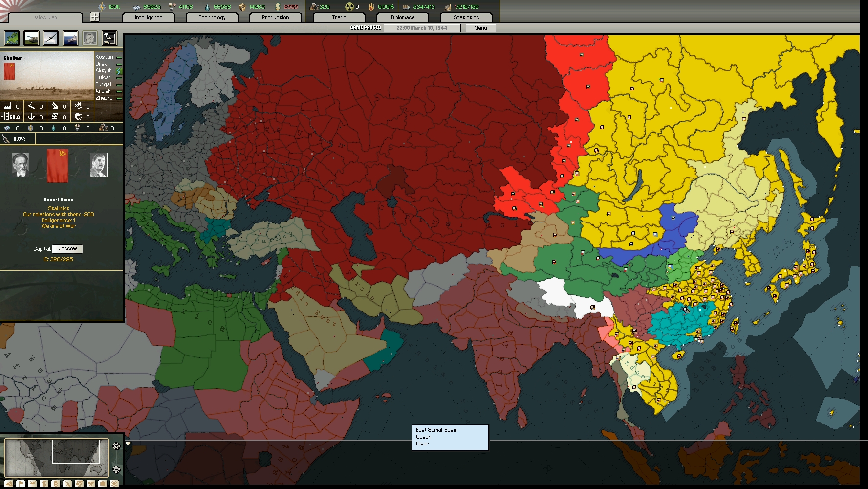Open the Statistics tab
The height and width of the screenshot is (489, 868).
pos(466,18)
